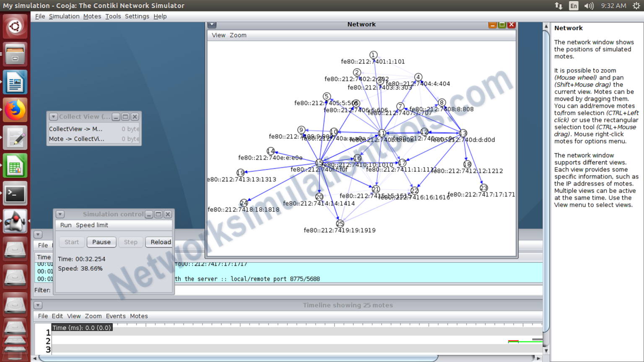Expand the Network window quick-help triangle

[x=212, y=25]
